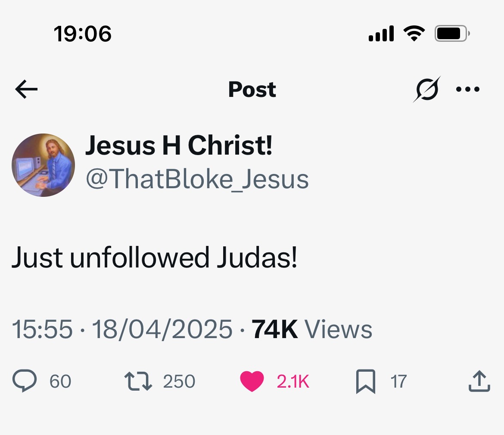This screenshot has width=504, height=435.
Task: Tap the battery icon in status bar
Action: click(x=451, y=34)
